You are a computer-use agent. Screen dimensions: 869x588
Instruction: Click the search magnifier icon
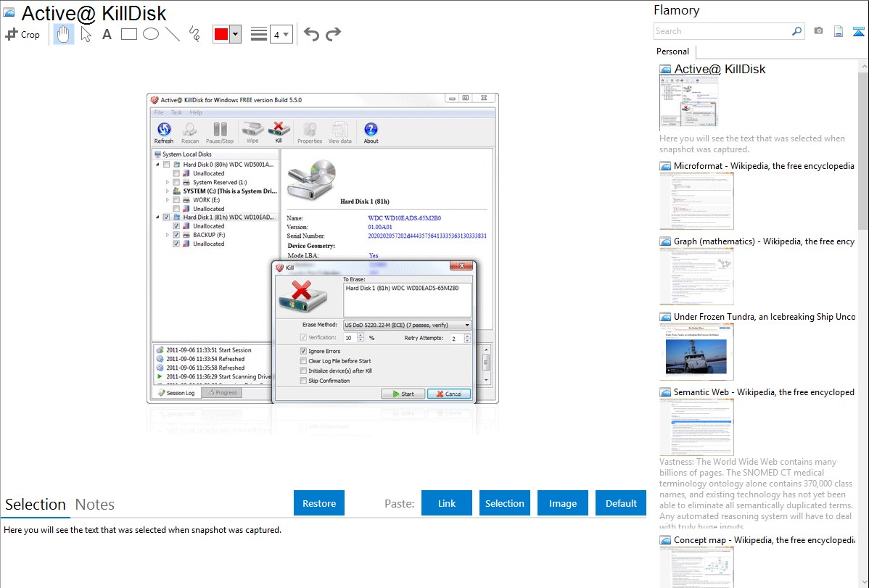[797, 31]
